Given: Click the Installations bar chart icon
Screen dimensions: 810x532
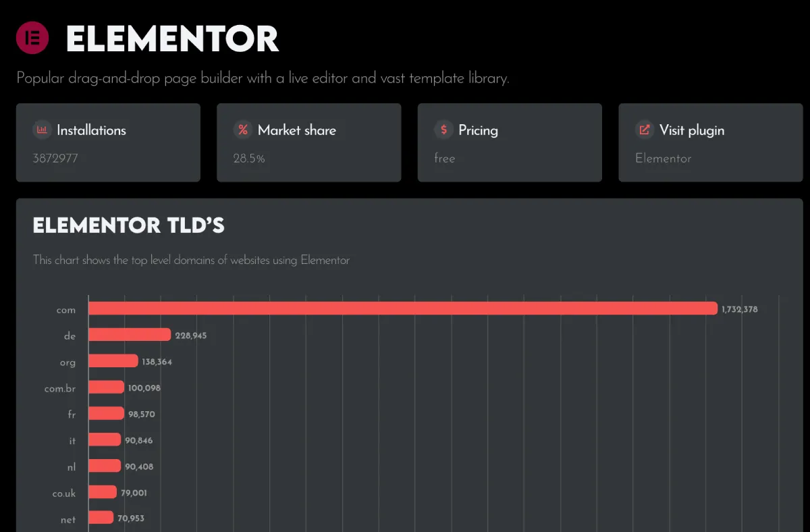Looking at the screenshot, I should [x=42, y=130].
